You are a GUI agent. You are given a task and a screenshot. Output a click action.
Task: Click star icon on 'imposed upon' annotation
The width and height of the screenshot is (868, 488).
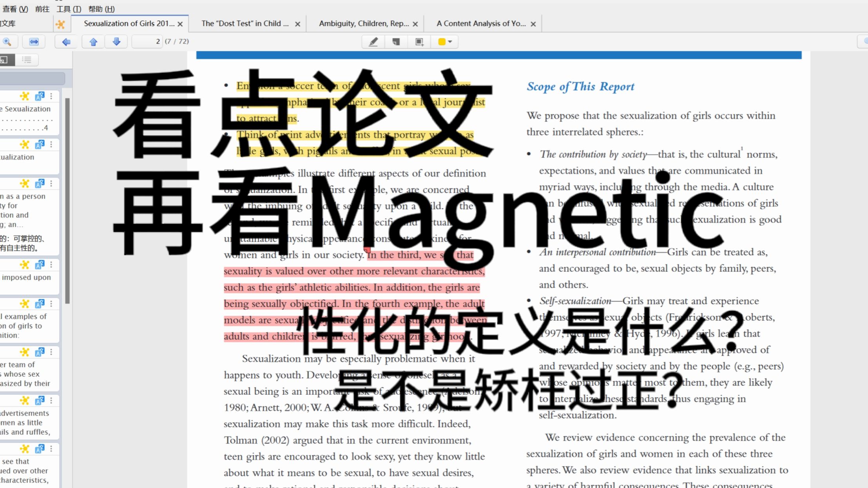[25, 265]
